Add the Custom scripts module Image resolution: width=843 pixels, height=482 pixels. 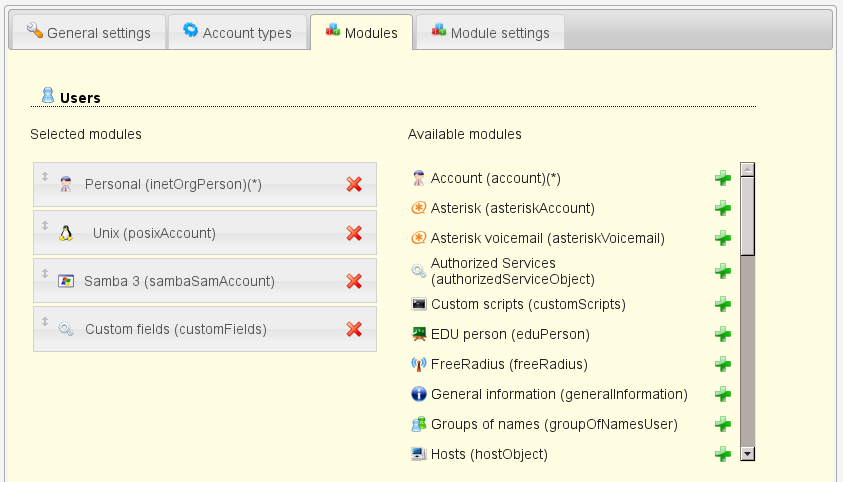722,304
